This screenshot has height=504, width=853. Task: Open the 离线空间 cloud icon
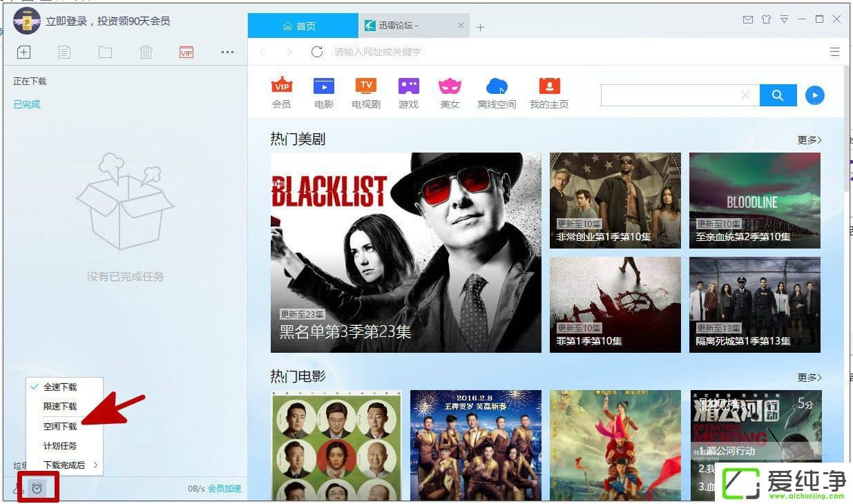[497, 86]
